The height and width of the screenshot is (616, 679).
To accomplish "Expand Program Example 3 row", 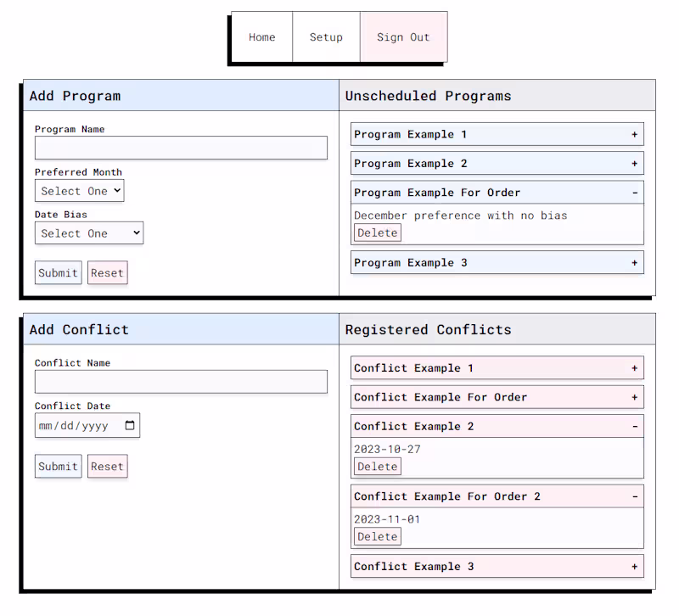I will (x=497, y=263).
